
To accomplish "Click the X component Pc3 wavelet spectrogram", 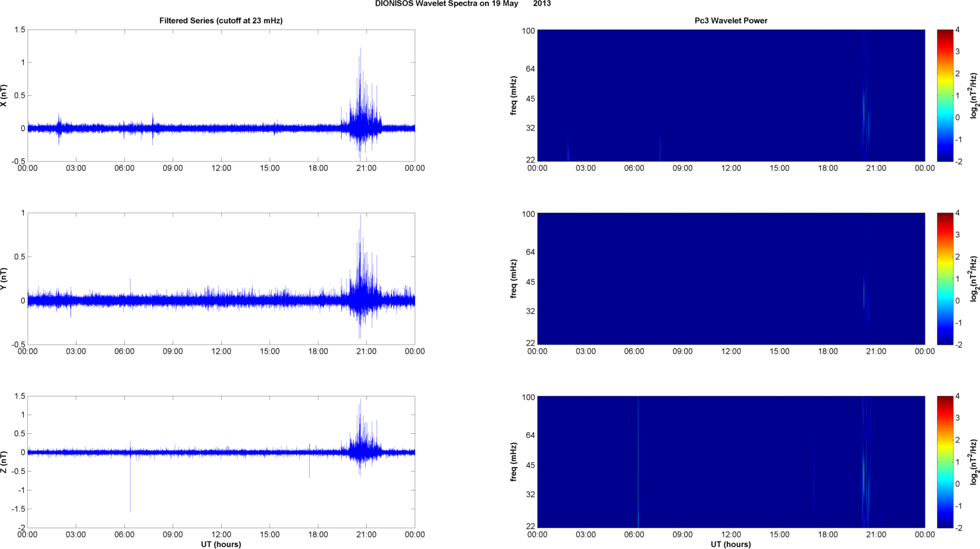I will (x=731, y=95).
